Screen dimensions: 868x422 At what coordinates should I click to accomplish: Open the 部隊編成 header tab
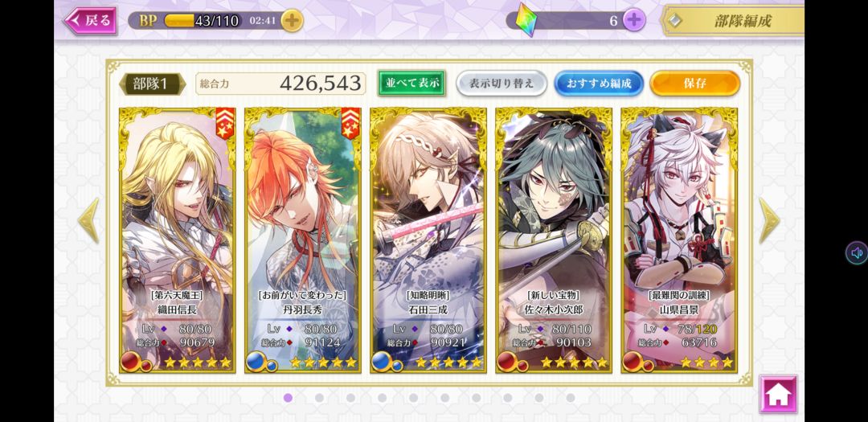coord(734,21)
